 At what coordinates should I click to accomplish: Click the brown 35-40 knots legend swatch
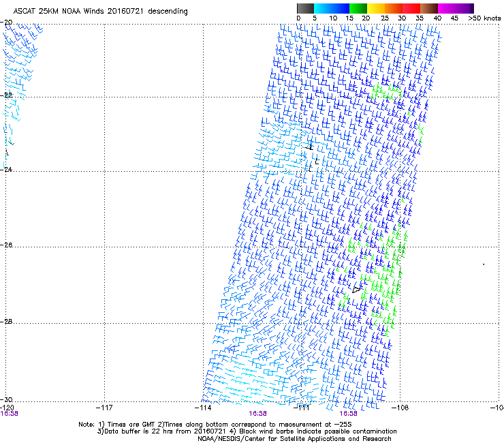point(429,8)
